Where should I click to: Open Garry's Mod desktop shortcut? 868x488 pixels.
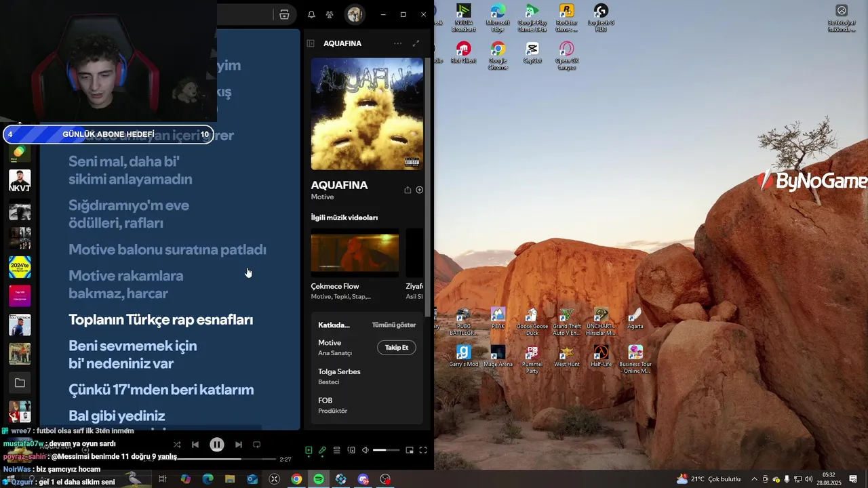click(x=464, y=356)
